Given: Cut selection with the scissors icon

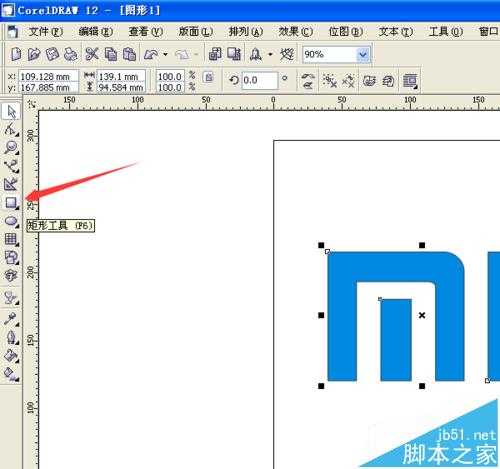Looking at the screenshot, I should pos(92,54).
